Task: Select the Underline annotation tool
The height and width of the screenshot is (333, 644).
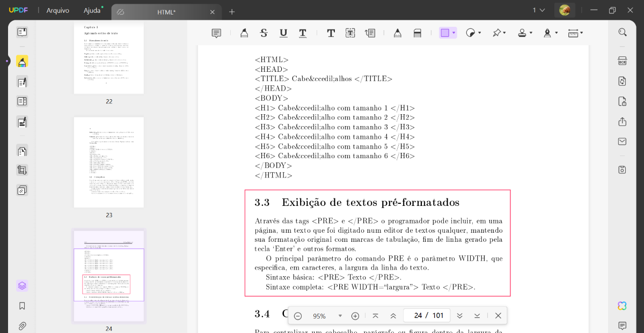Action: [283, 33]
